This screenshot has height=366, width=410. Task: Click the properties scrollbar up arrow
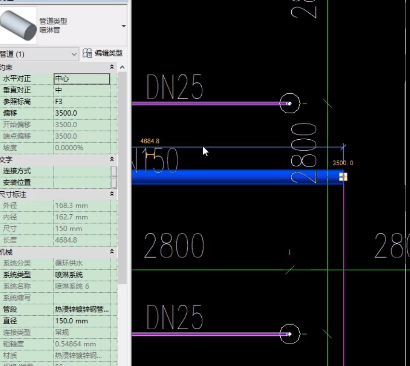tap(122, 67)
